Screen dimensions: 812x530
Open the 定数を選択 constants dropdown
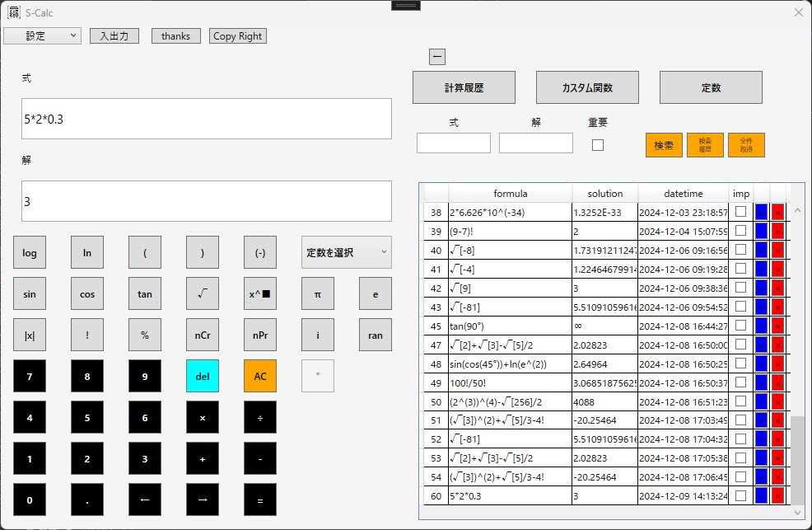click(x=347, y=252)
